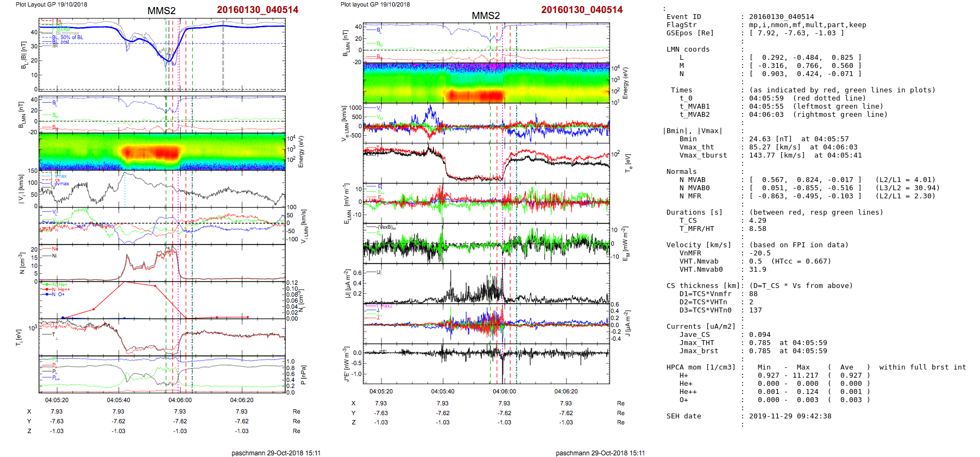Click the 'Jmax_brst' label

point(699,351)
